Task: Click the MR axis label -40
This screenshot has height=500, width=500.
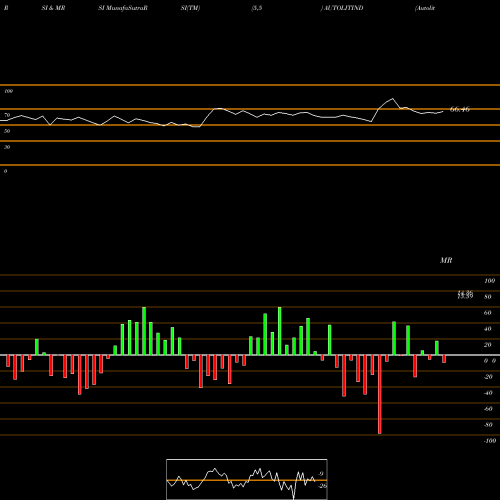Action: (x=488, y=393)
